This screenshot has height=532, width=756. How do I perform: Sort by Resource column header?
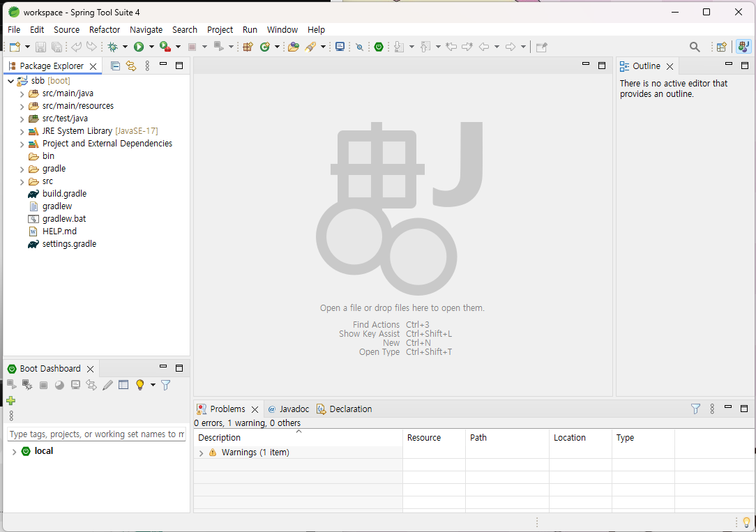coord(434,438)
